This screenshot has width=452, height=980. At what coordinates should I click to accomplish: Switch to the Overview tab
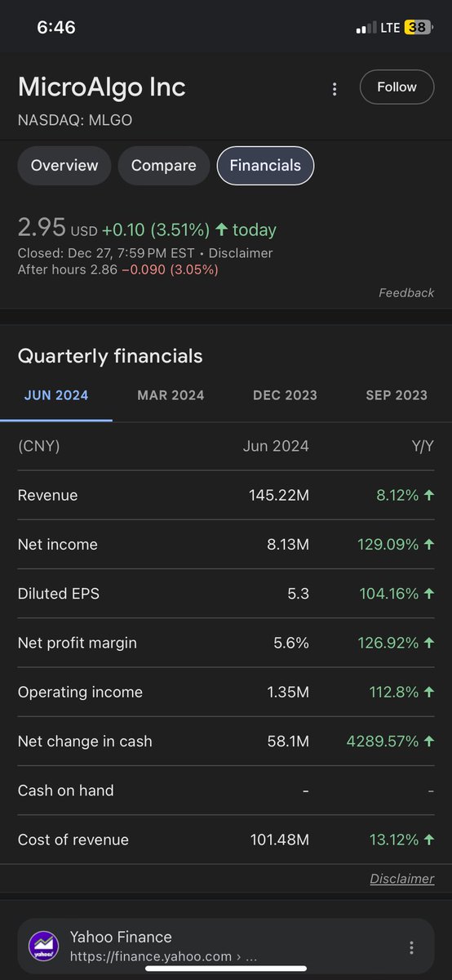64,165
